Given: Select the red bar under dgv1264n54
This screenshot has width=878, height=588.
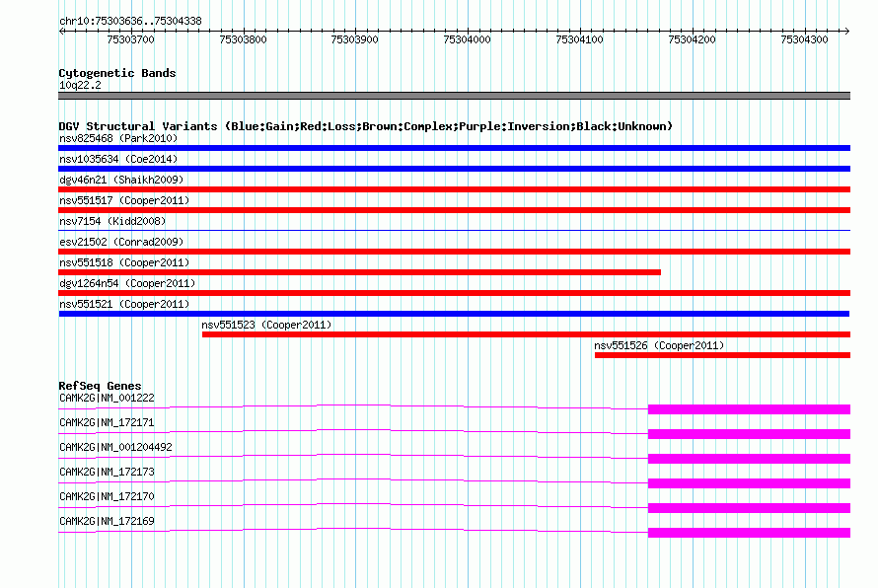Looking at the screenshot, I should [454, 293].
